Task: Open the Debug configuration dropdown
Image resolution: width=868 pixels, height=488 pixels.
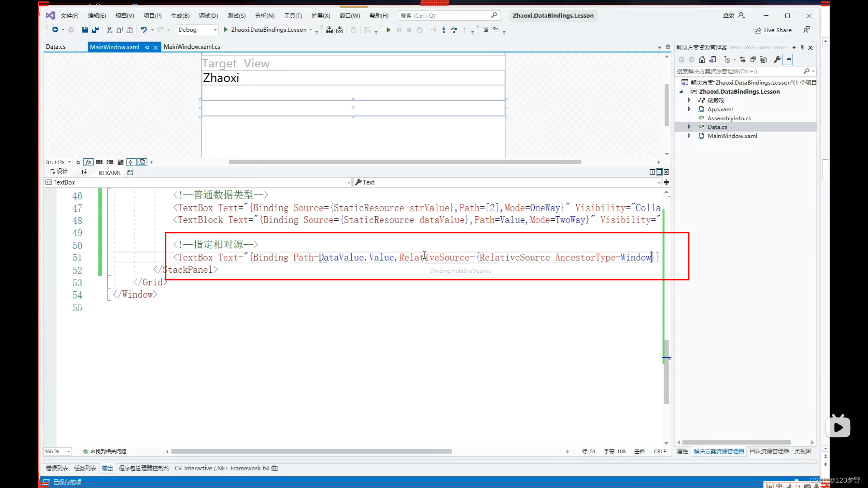Action: [x=197, y=30]
